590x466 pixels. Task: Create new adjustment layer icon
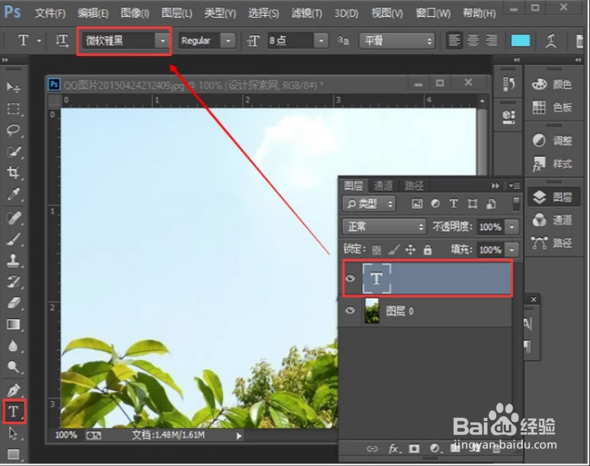[435, 449]
